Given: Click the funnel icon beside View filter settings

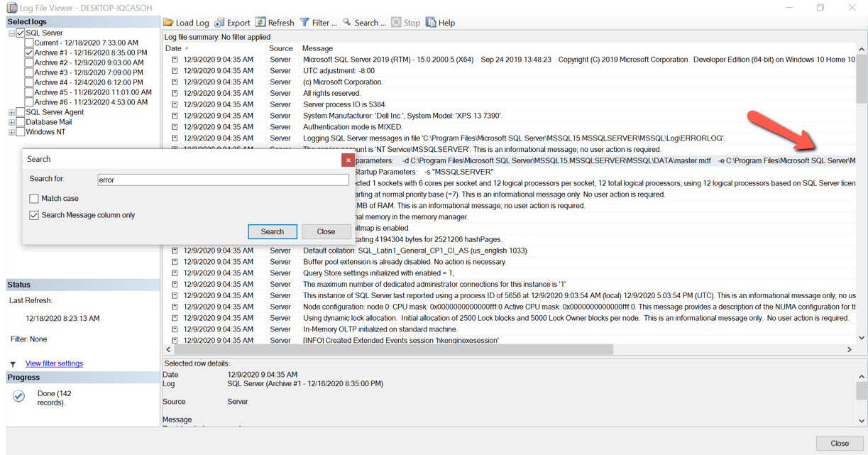Looking at the screenshot, I should (x=13, y=364).
